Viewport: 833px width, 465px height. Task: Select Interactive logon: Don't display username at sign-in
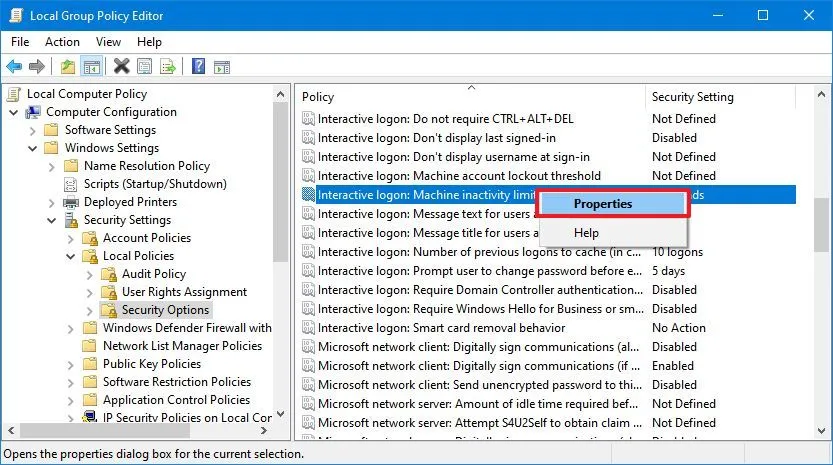454,157
